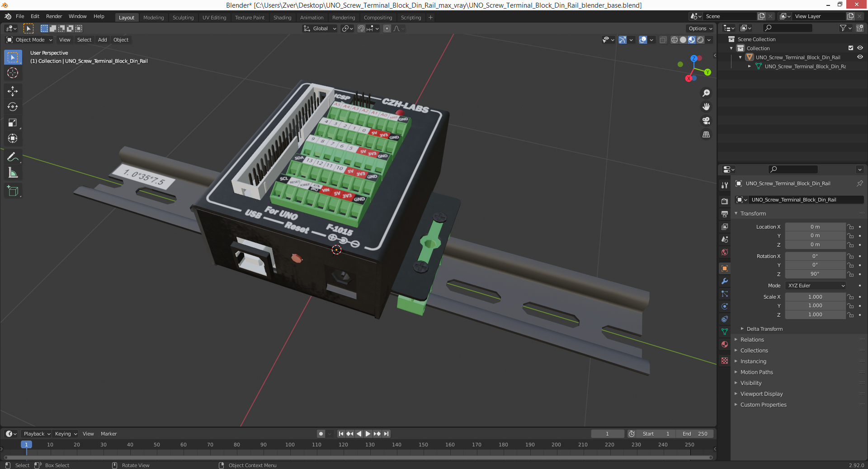
Task: Open the File menu
Action: (20, 16)
